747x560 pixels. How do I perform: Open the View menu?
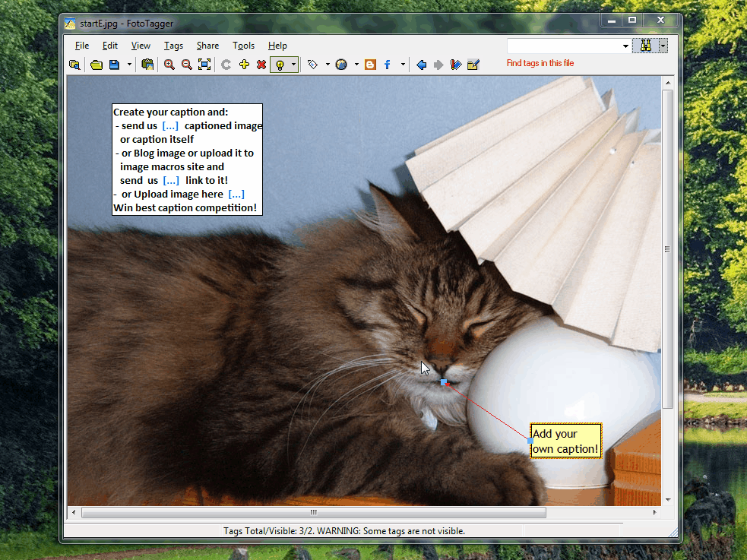(141, 46)
